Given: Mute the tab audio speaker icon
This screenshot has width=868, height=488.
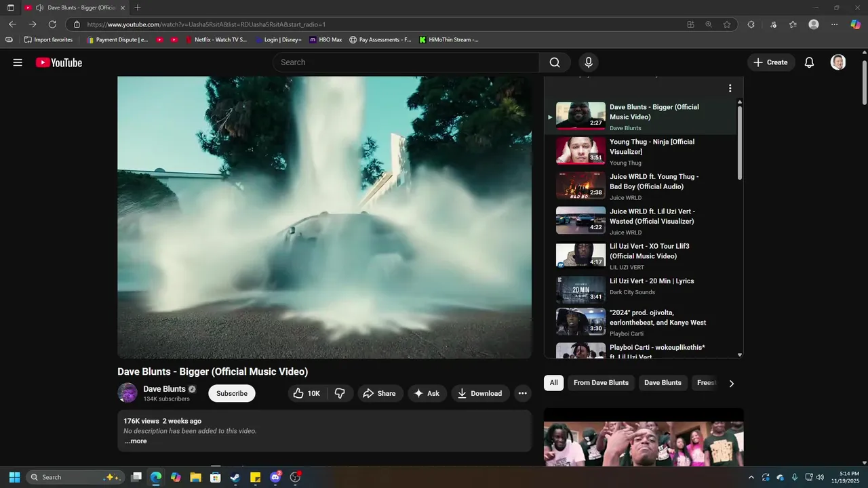Looking at the screenshot, I should click(39, 7).
